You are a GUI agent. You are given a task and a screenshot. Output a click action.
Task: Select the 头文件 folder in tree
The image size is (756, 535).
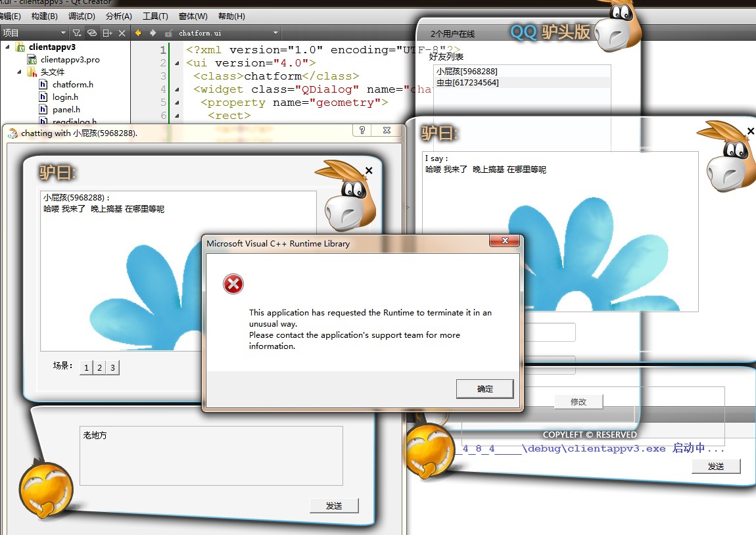[x=53, y=72]
